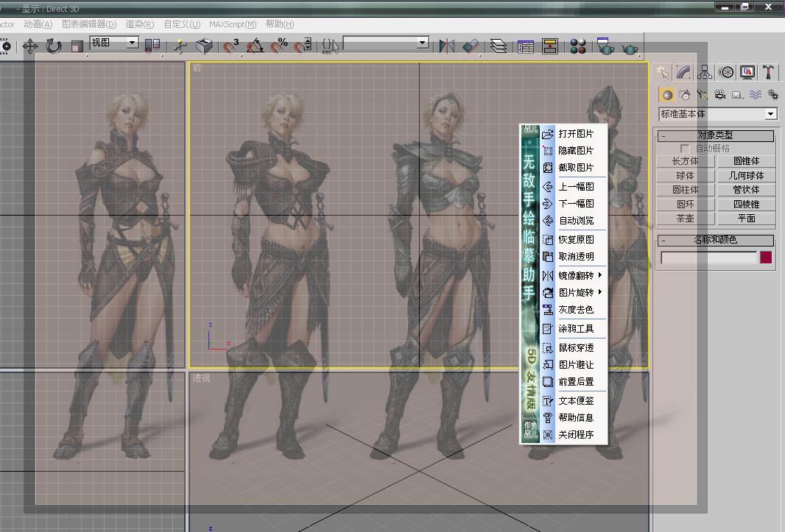The image size is (785, 532).
Task: Open the Schematic View icon
Action: (549, 46)
